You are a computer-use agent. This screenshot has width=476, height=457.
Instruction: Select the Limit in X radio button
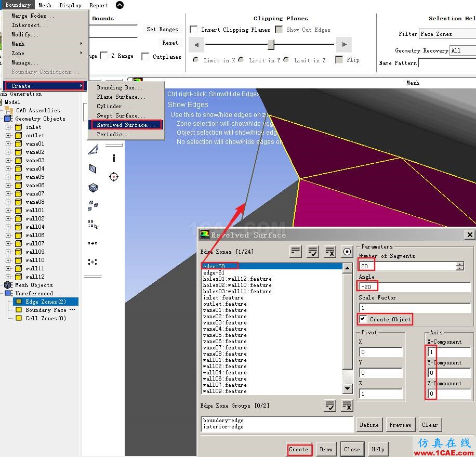196,60
